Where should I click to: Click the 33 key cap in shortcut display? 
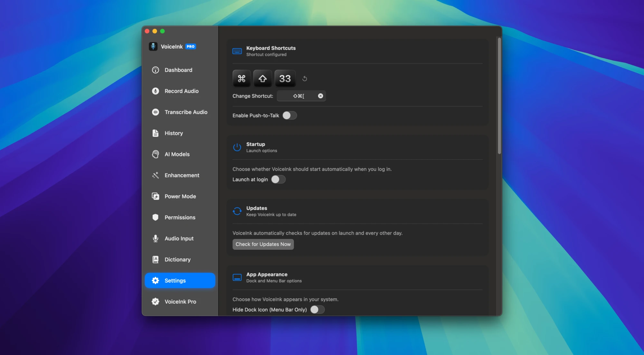tap(285, 79)
